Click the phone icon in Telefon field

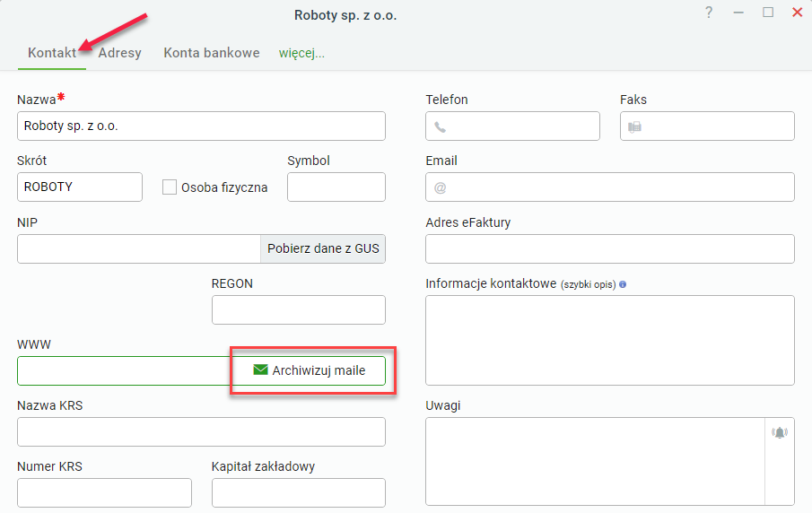(440, 126)
